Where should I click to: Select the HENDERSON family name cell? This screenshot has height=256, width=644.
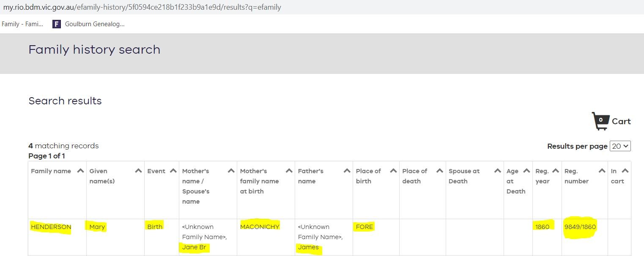coord(51,227)
